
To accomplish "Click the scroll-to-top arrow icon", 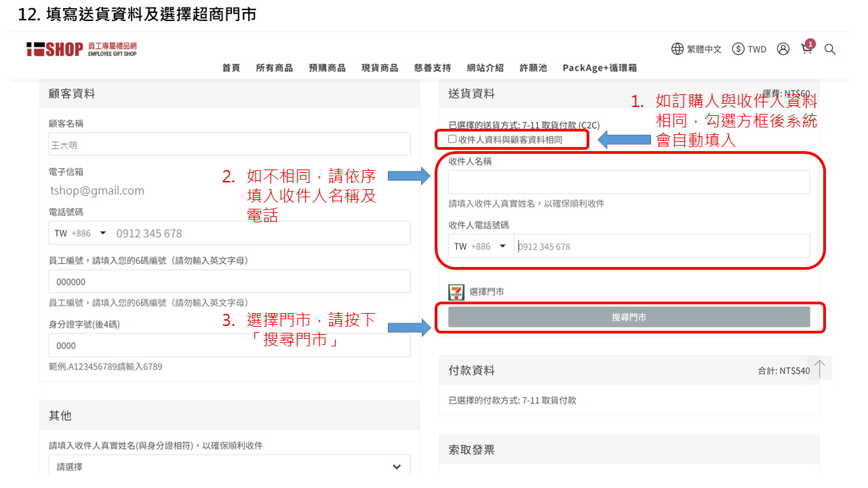I will (819, 368).
